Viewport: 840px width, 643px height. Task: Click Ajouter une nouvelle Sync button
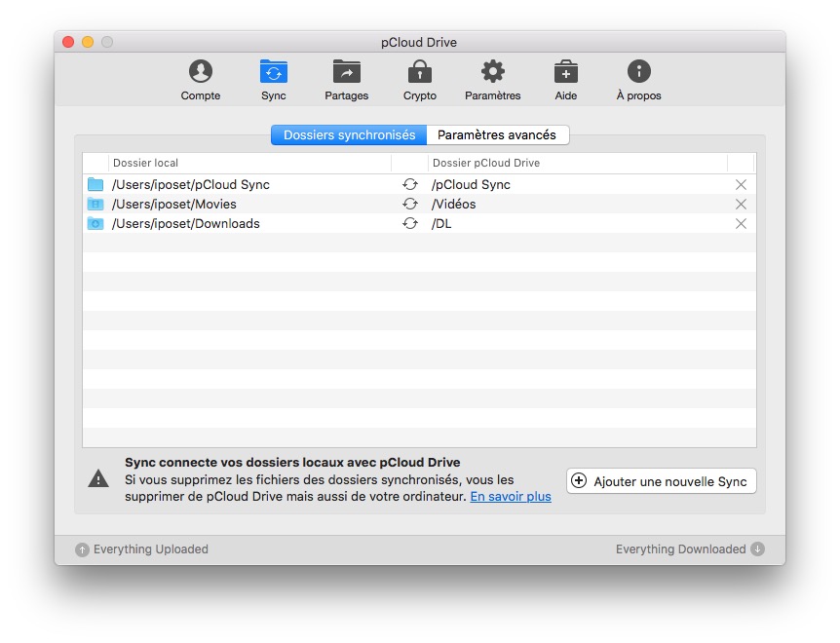point(661,480)
